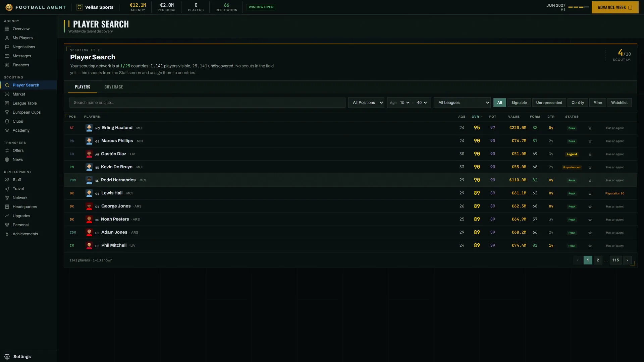Image resolution: width=644 pixels, height=362 pixels.
Task: Click the Settings gear icon
Action: tap(7, 357)
